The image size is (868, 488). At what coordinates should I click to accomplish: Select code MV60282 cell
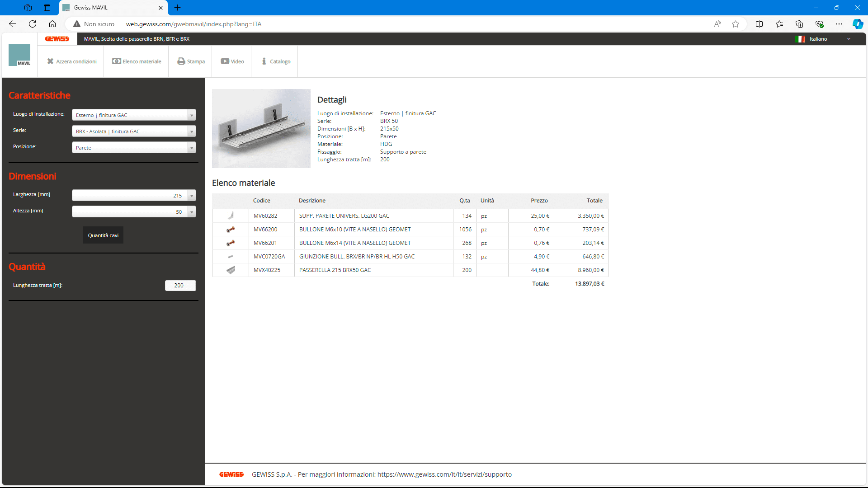pyautogui.click(x=265, y=216)
